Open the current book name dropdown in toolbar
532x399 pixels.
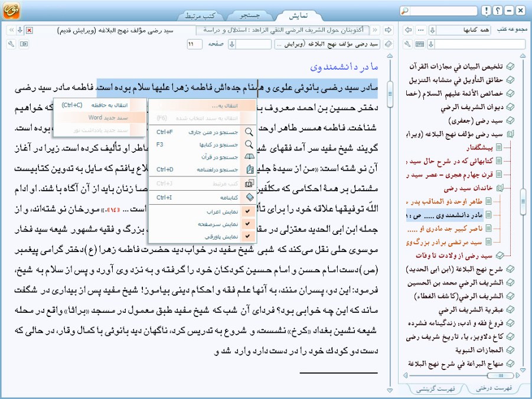[x=327, y=44]
